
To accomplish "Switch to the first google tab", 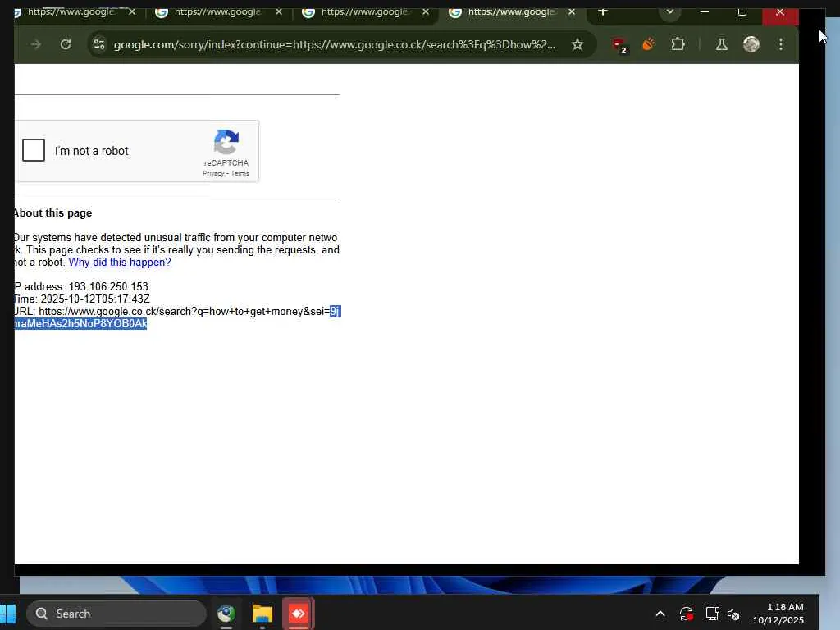I will tap(71, 11).
